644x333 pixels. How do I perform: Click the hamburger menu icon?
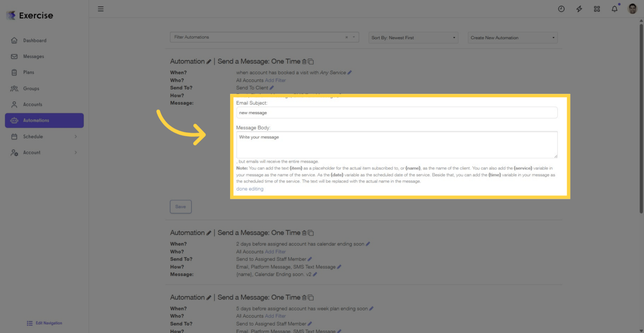pos(100,9)
